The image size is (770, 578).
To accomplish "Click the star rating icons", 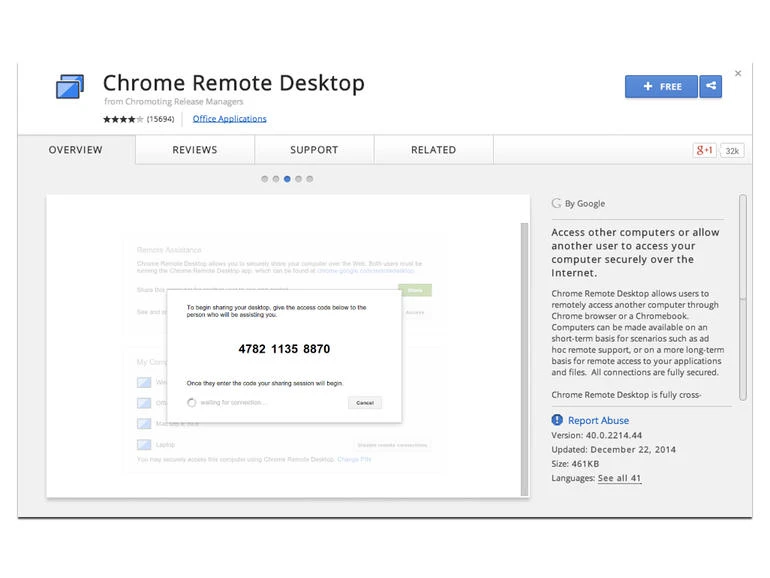I will click(123, 119).
